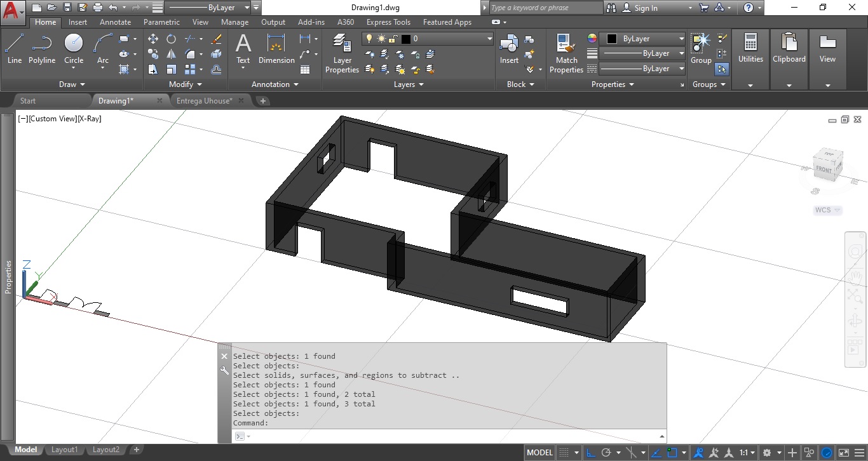
Task: Select the Stretch tool
Action: click(153, 69)
